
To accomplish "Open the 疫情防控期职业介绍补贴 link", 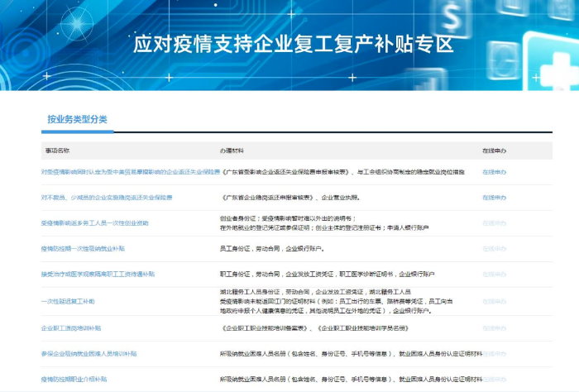I will pyautogui.click(x=74, y=379).
